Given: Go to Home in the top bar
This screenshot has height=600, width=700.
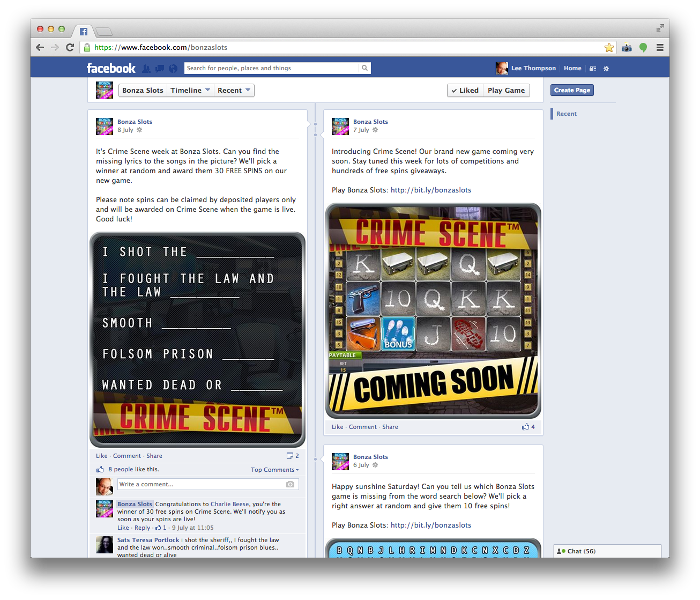Looking at the screenshot, I should click(572, 68).
